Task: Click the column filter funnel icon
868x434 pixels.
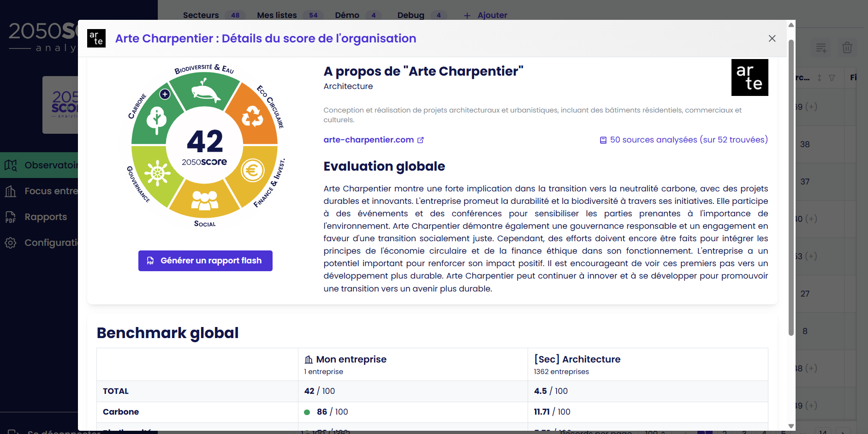Action: point(832,78)
